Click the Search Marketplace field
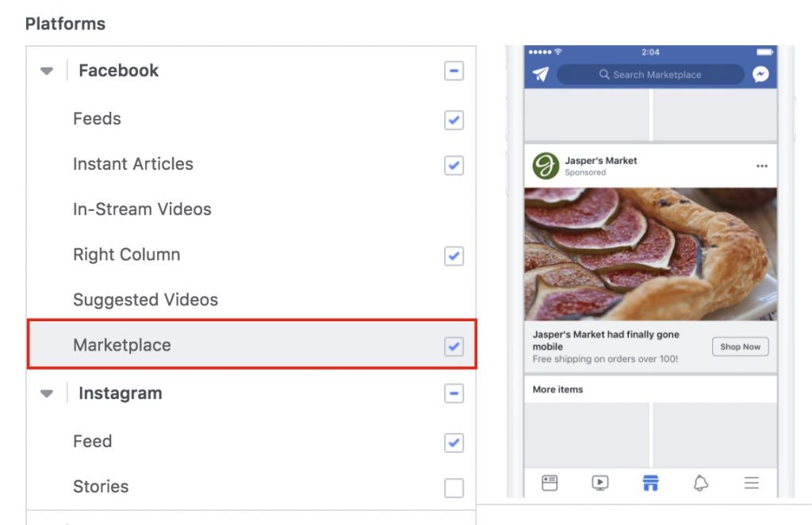Image resolution: width=812 pixels, height=525 pixels. click(650, 74)
